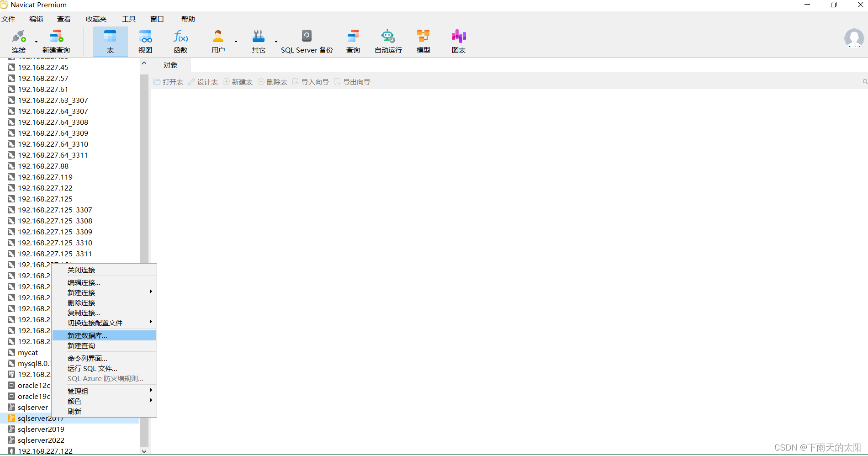Expand the dropdown arrow next to 其它
The image size is (868, 456).
276,42
